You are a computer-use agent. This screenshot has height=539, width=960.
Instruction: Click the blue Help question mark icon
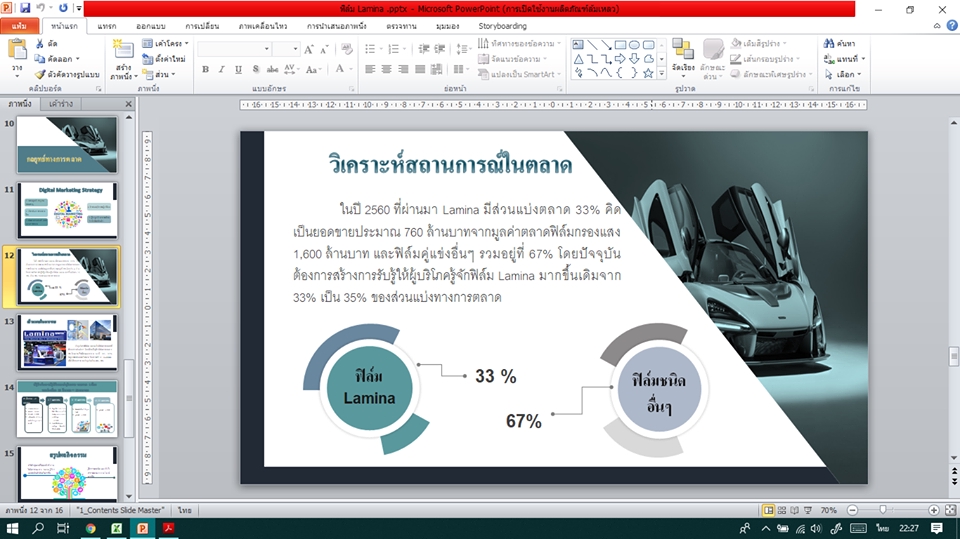[x=952, y=26]
